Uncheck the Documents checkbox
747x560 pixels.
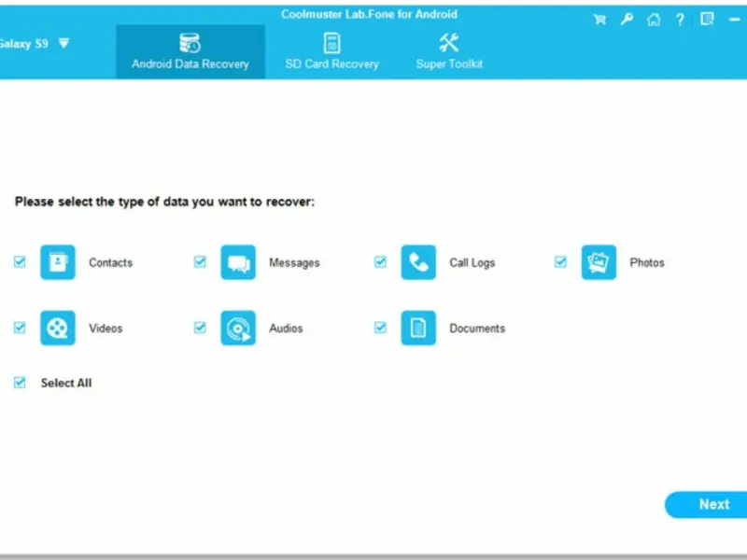380,328
